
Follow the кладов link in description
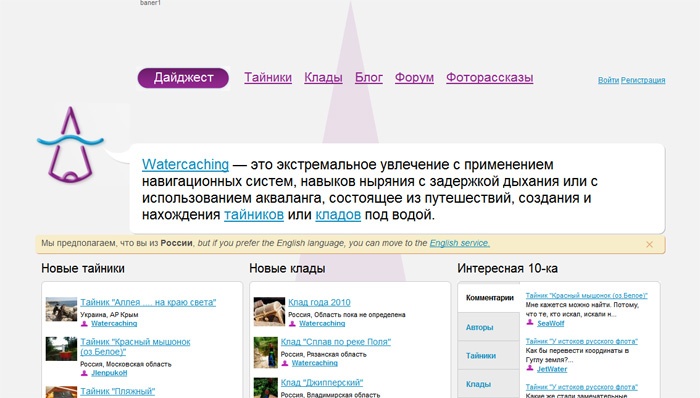pos(338,215)
